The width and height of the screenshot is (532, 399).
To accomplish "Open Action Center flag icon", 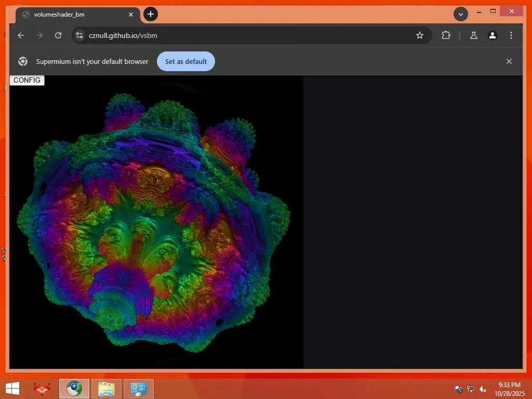I will 458,389.
